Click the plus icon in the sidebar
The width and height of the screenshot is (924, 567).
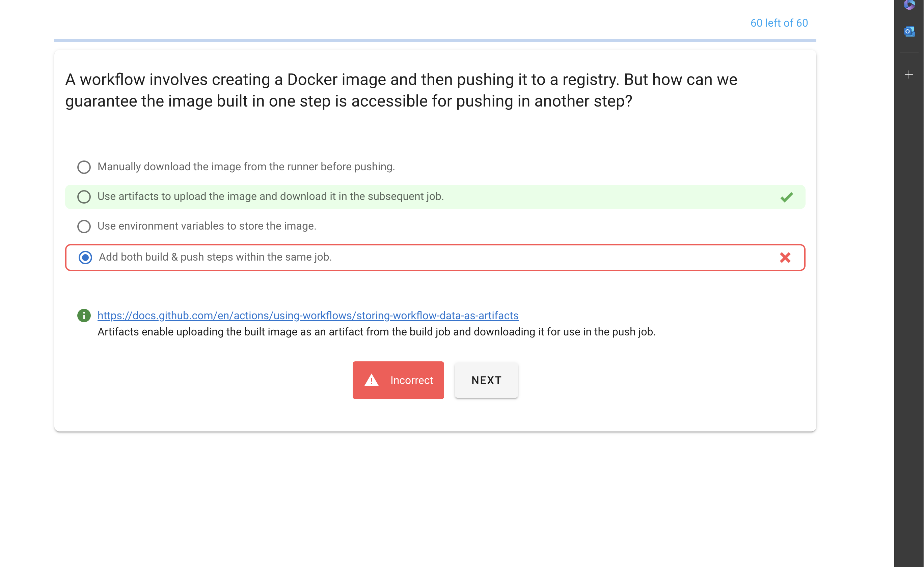click(x=909, y=74)
